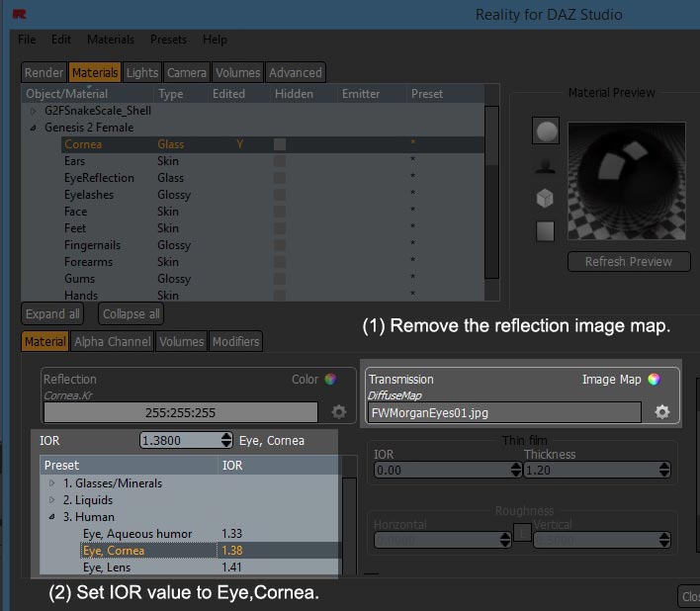Screen dimensions: 700x611
Task: Click the Refresh Preview button
Action: point(629,262)
